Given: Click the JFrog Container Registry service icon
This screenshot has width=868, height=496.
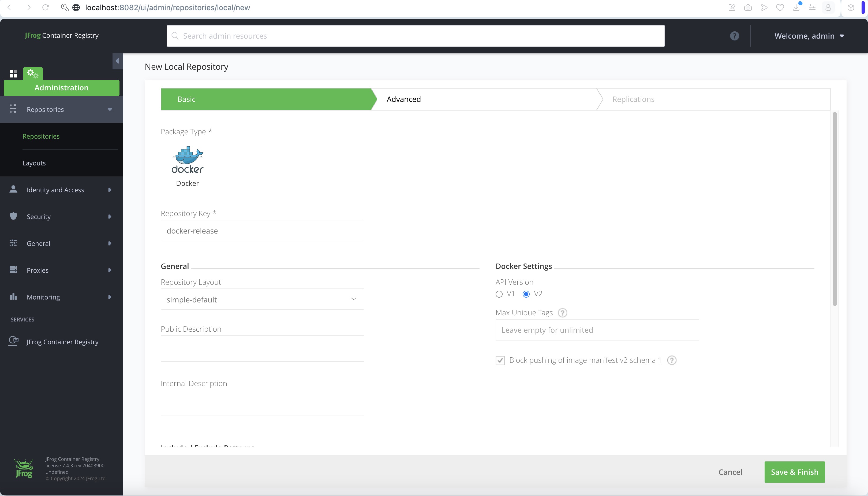Looking at the screenshot, I should (13, 341).
